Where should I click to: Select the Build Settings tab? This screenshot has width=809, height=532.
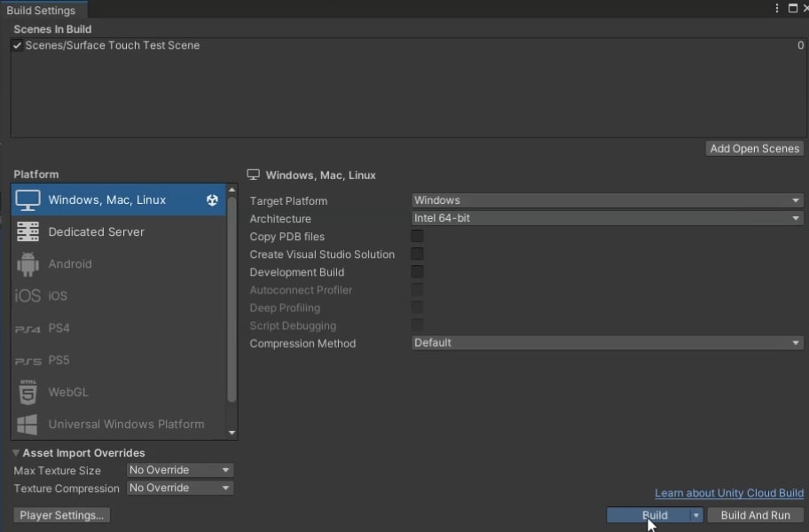click(42, 10)
